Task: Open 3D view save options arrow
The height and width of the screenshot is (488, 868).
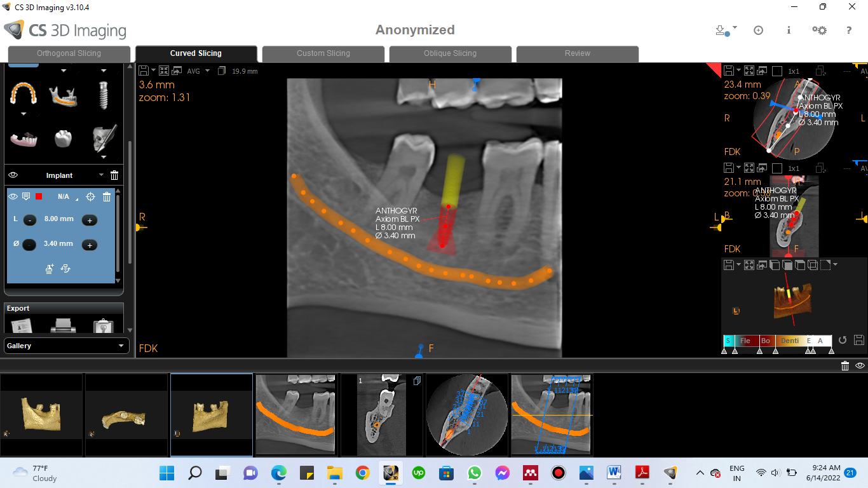Action: [739, 265]
